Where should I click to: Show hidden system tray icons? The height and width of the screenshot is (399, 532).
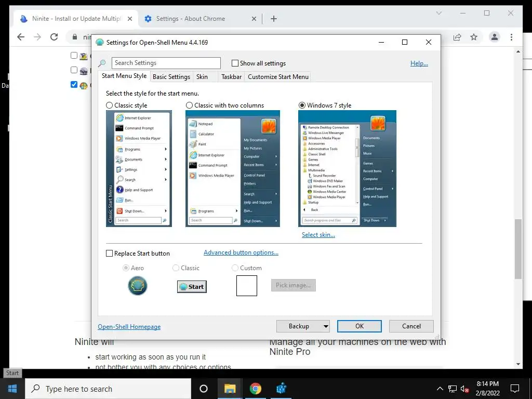440,389
